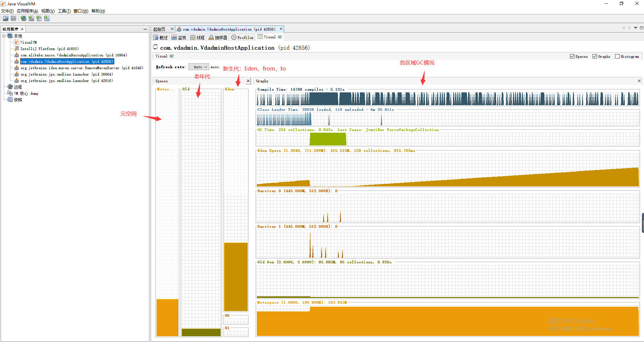Select the Visual GC tab
644x342 pixels.
[270, 37]
